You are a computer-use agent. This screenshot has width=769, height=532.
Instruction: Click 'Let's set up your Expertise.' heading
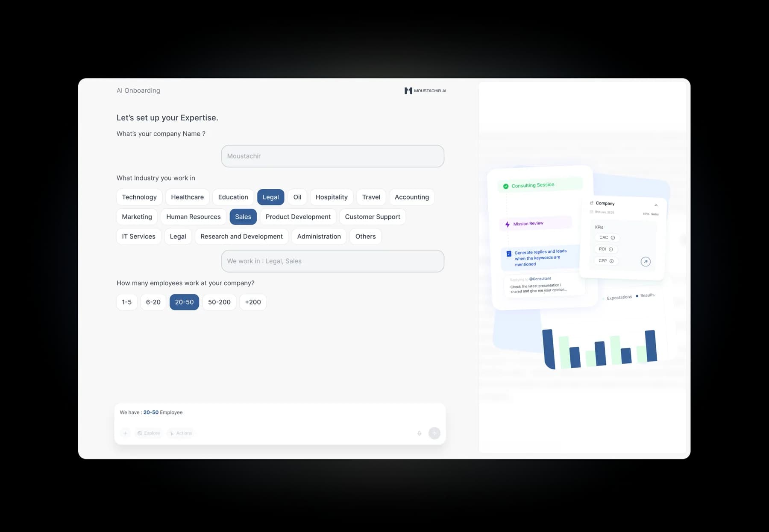(167, 118)
